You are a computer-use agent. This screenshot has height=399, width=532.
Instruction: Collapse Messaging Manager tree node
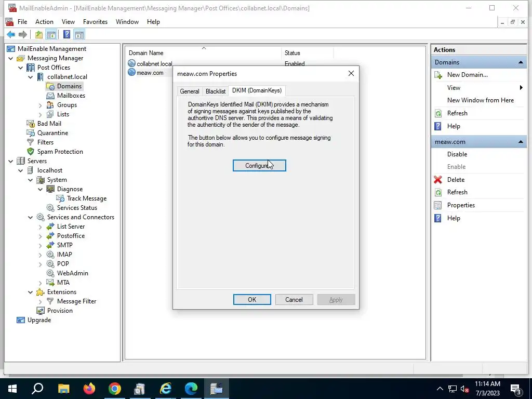coord(11,58)
